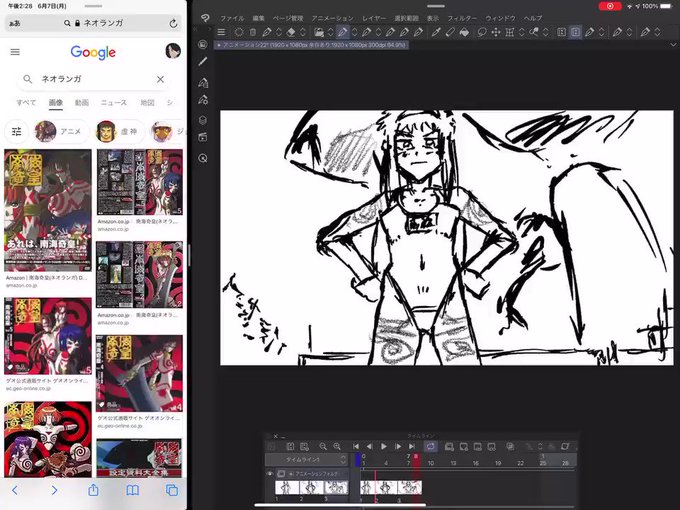Open the フィルター menu
The image size is (680, 510).
coord(462,18)
